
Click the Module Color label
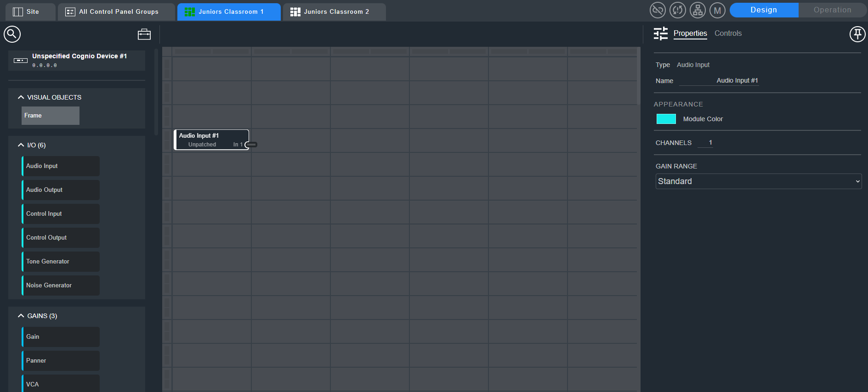[x=703, y=119]
